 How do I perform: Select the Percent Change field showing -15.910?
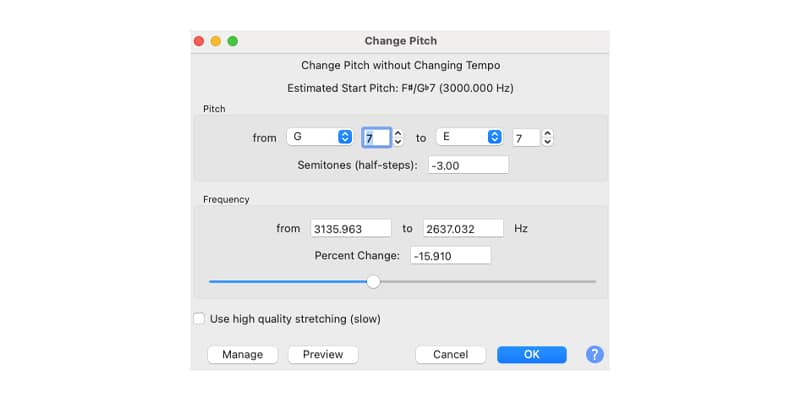pyautogui.click(x=451, y=256)
